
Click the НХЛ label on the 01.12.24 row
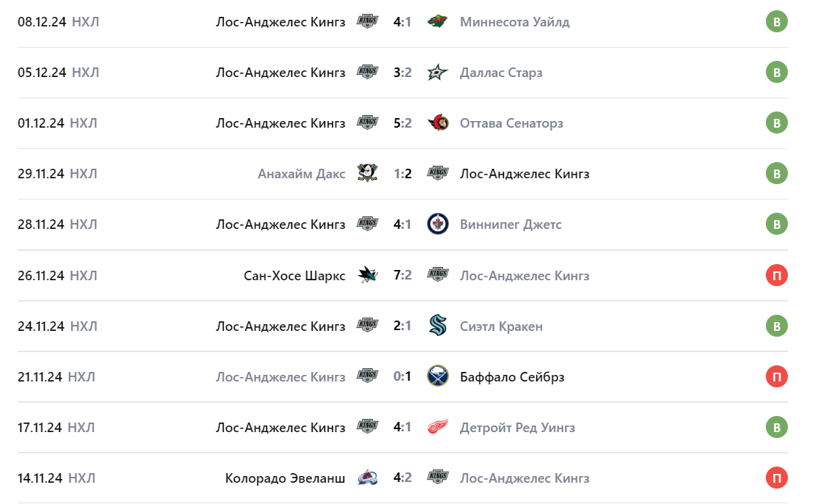(84, 123)
